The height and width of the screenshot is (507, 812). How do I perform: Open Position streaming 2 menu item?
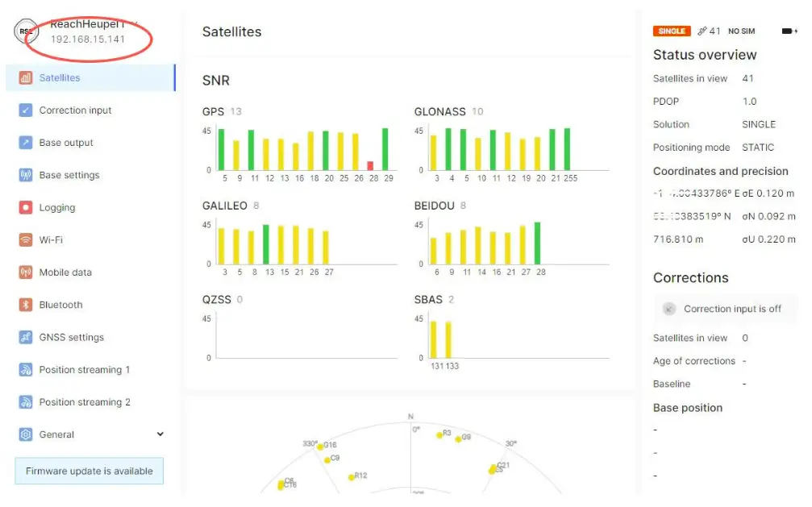[x=90, y=402]
